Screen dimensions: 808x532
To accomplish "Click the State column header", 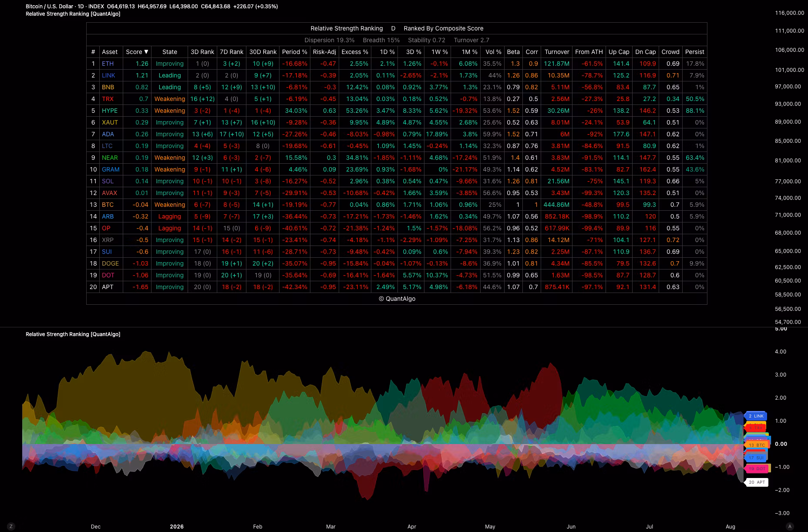I will [170, 52].
